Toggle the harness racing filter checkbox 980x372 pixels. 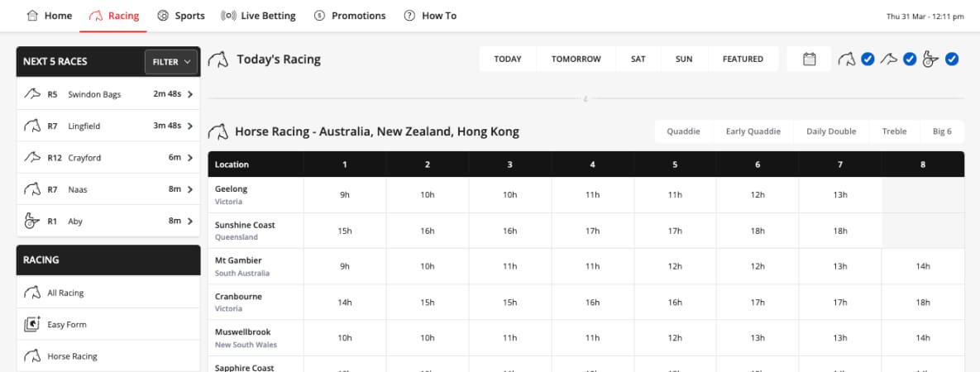coord(952,60)
